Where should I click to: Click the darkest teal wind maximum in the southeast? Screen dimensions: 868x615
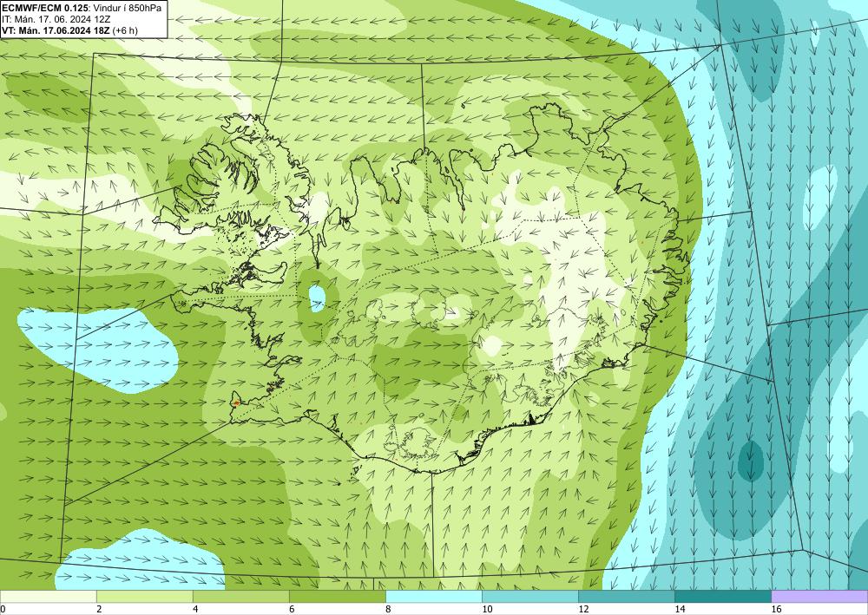pos(751,461)
